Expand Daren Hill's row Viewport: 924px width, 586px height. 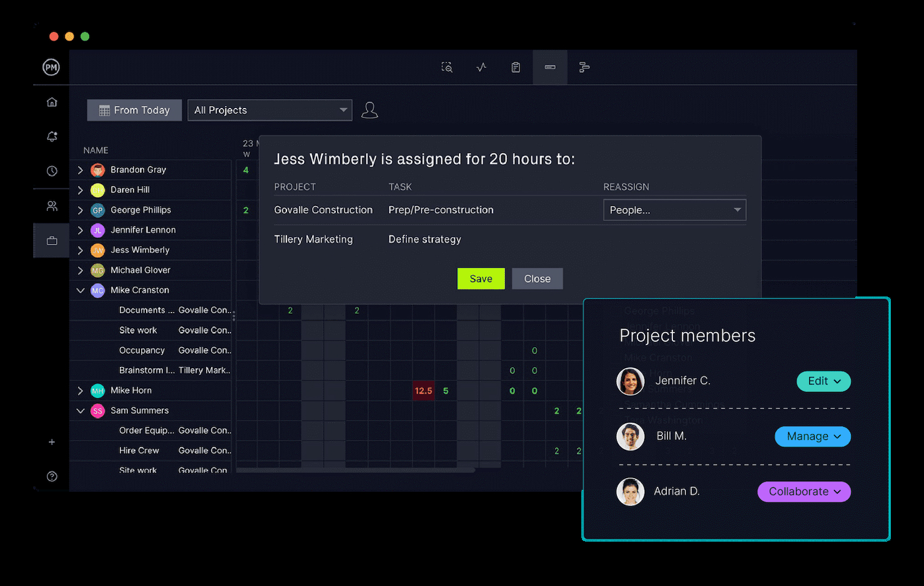point(80,190)
